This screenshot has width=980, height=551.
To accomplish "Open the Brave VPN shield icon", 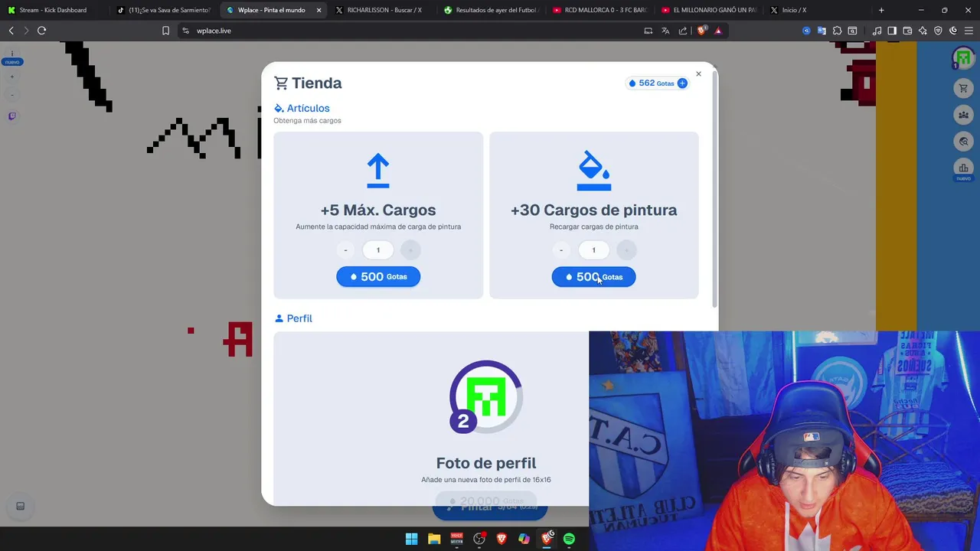I will tap(938, 31).
